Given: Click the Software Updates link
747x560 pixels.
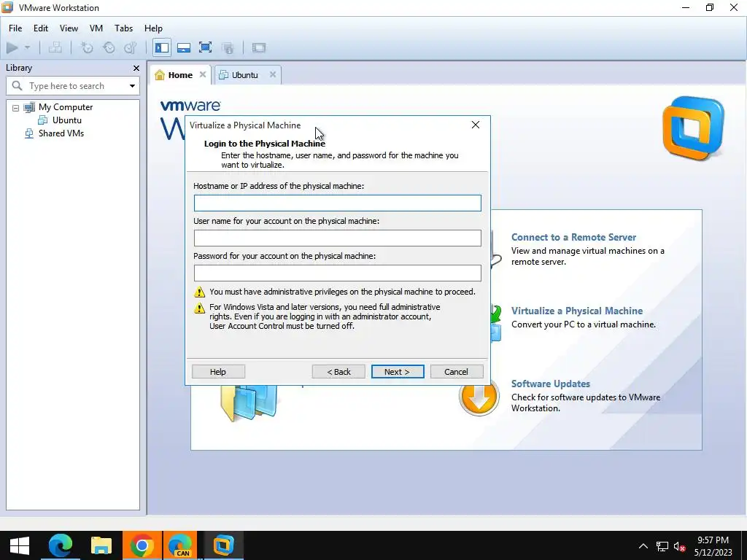Looking at the screenshot, I should point(550,384).
